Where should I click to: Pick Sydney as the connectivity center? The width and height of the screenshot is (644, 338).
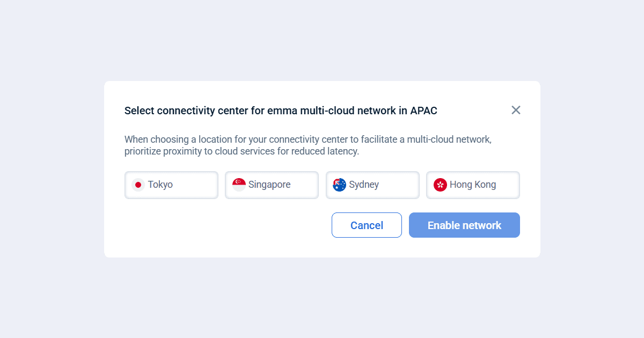tap(372, 185)
